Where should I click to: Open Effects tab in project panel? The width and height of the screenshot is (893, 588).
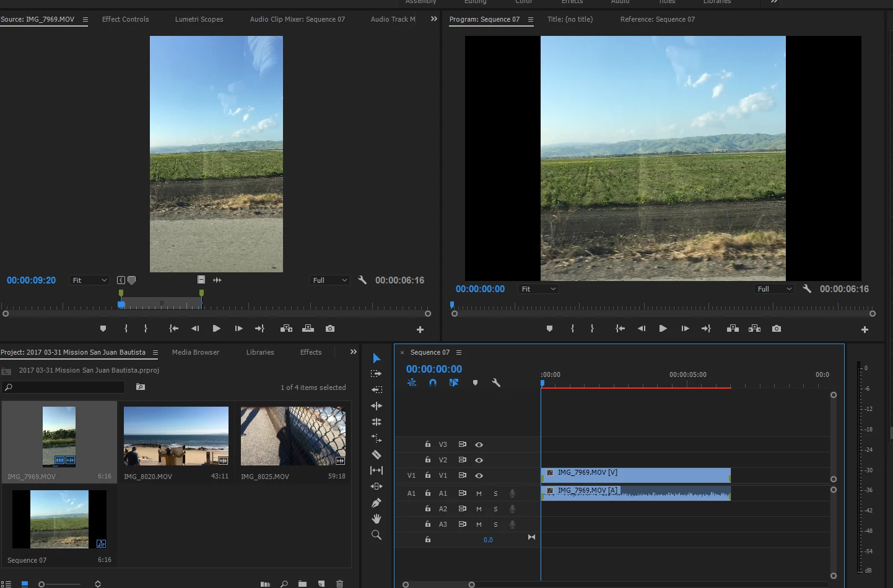point(311,352)
